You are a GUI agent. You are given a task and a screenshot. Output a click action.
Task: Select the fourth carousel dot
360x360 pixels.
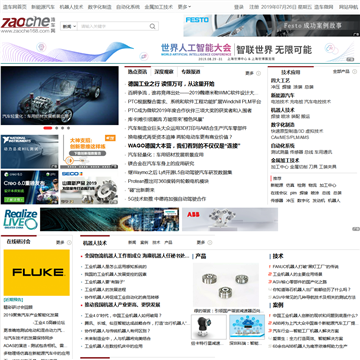point(69,128)
